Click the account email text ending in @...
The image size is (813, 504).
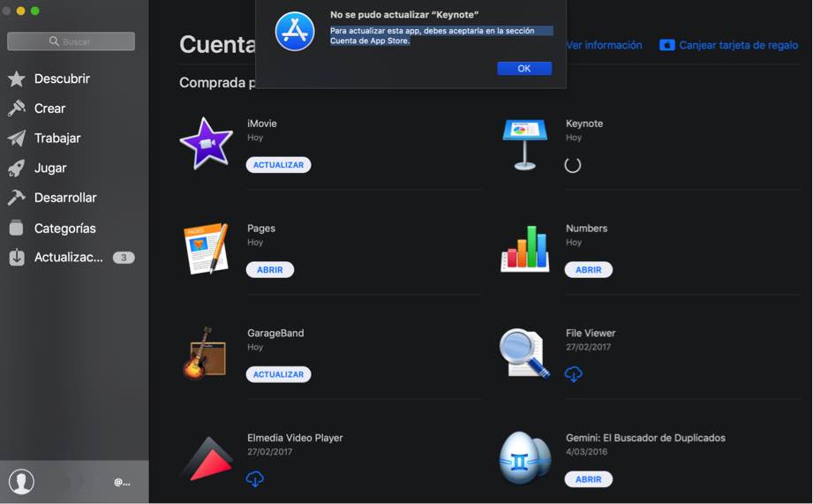click(123, 483)
